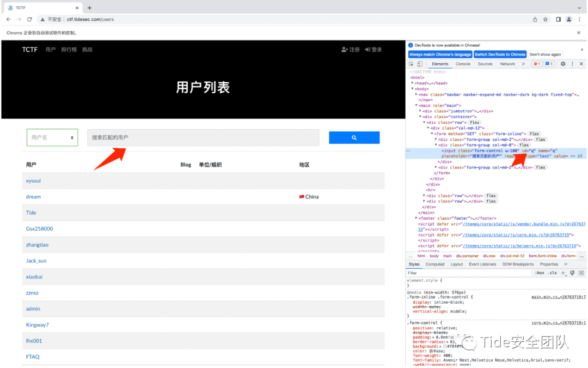This screenshot has width=588, height=368.
Task: Click the 注册 register link
Action: pyautogui.click(x=350, y=50)
